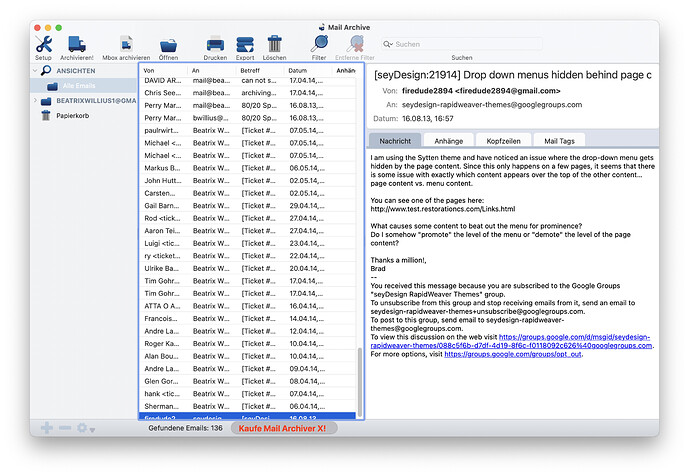This screenshot has height=476, width=689.
Task: Open the Setup tools icon
Action: [x=44, y=44]
